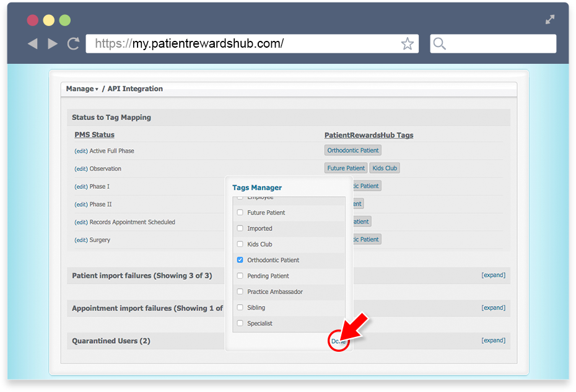Expand the Patient import failures section

point(494,275)
